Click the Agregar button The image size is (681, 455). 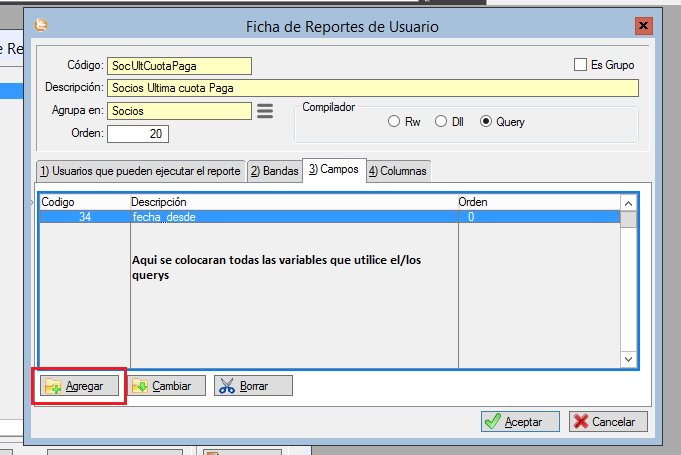tap(80, 385)
